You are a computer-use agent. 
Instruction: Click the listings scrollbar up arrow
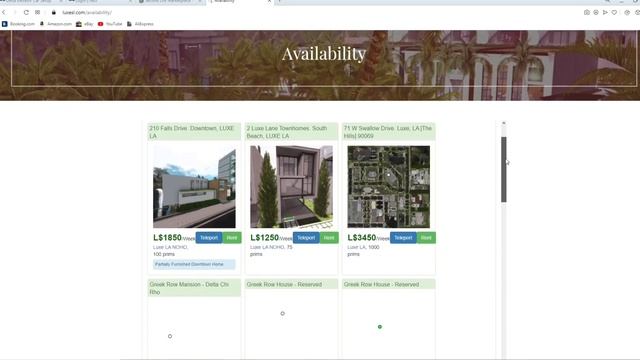(x=504, y=123)
